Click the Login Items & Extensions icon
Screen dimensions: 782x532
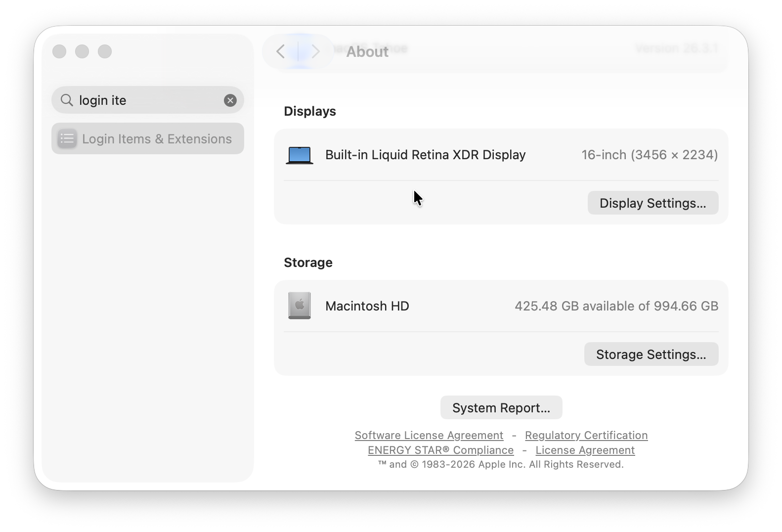pyautogui.click(x=67, y=138)
